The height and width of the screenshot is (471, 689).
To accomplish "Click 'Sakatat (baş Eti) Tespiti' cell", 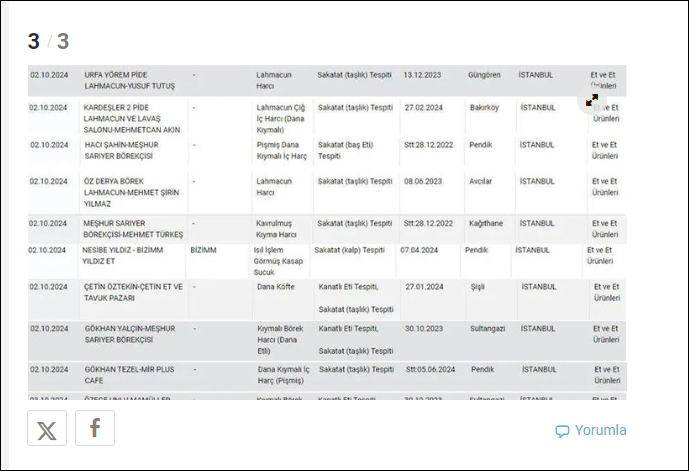I will point(345,150).
